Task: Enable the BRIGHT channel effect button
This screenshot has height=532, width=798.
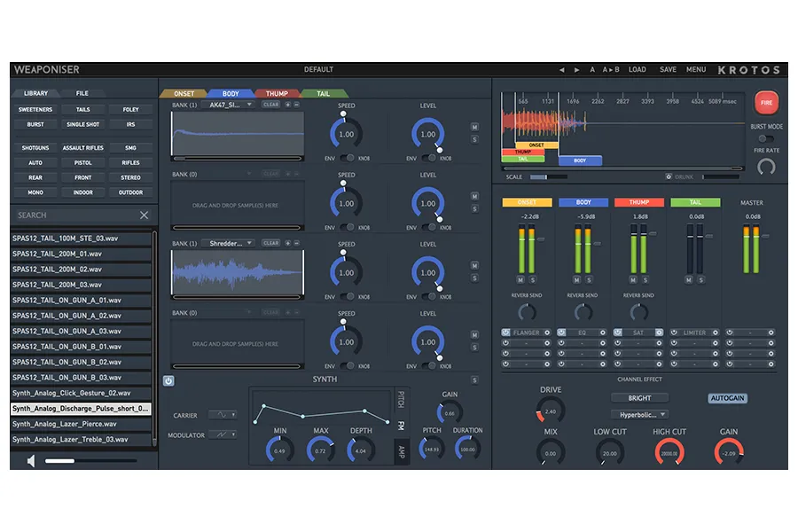Action: (x=639, y=398)
